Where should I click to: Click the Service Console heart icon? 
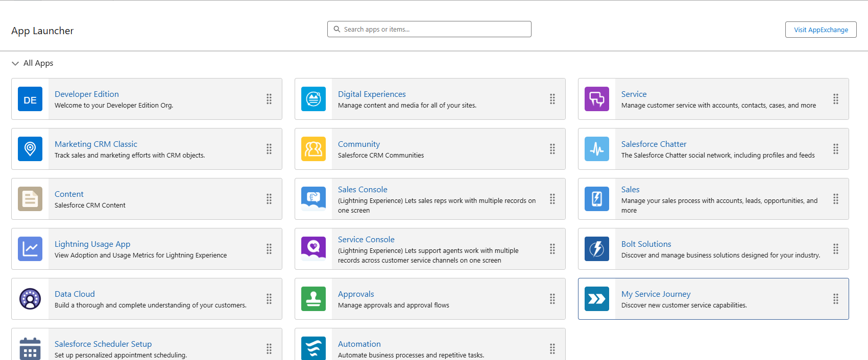tap(314, 249)
